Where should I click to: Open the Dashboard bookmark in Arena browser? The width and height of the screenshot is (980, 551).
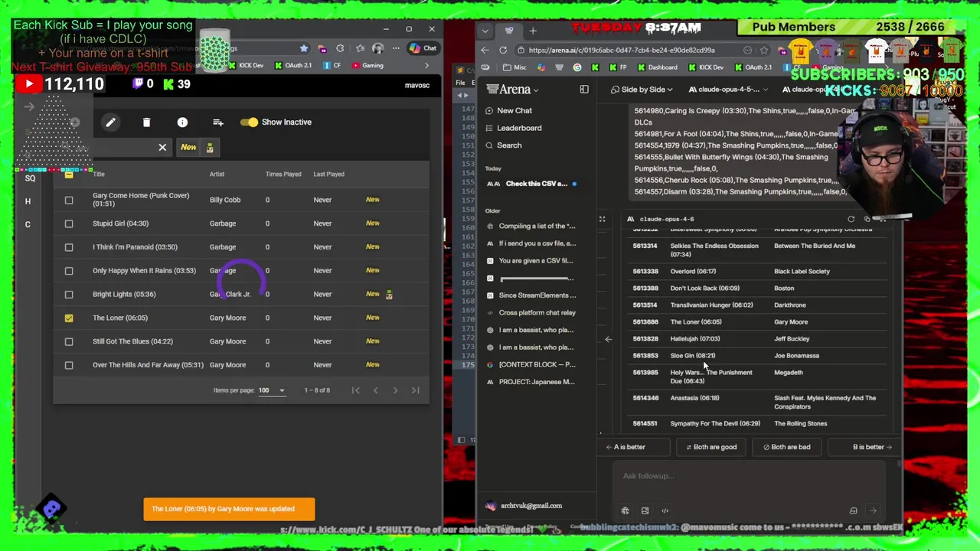pyautogui.click(x=657, y=67)
